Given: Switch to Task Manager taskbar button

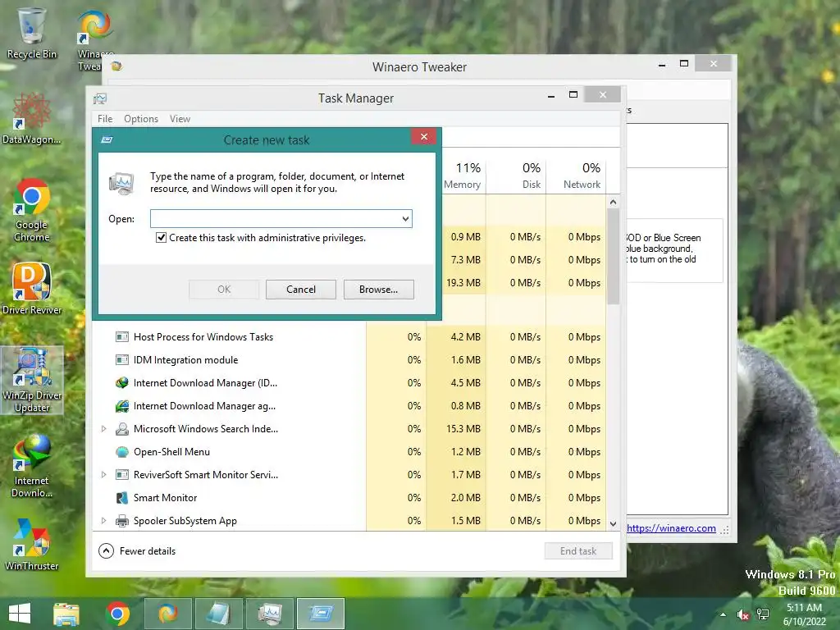Looking at the screenshot, I should tap(270, 614).
